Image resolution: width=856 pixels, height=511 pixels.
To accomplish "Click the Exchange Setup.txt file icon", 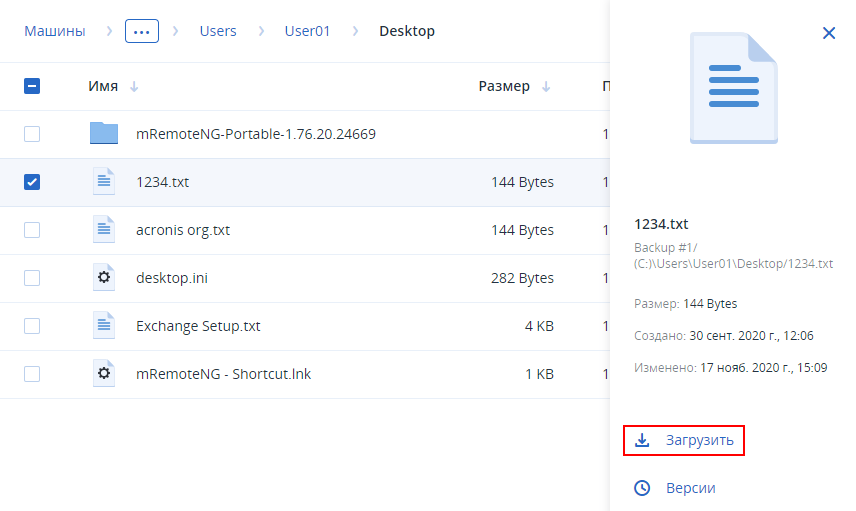I will [104, 326].
